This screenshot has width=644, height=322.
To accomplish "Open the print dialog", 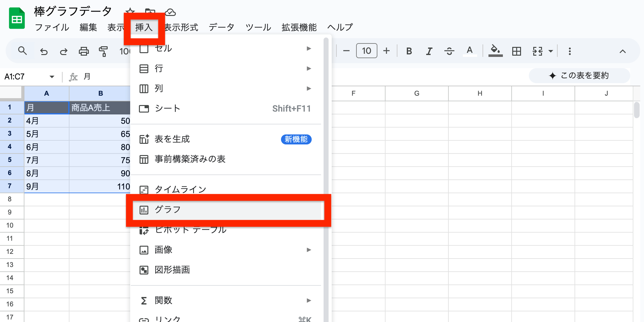I will point(84,51).
